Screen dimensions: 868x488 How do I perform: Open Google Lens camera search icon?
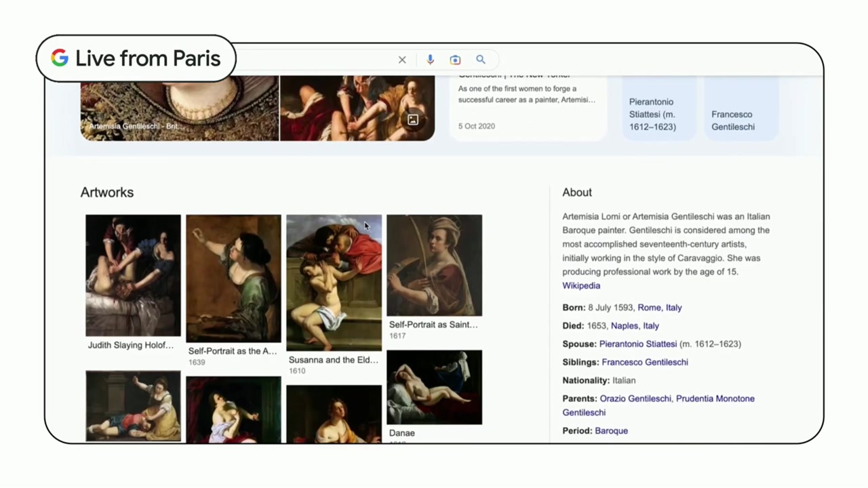pyautogui.click(x=455, y=60)
